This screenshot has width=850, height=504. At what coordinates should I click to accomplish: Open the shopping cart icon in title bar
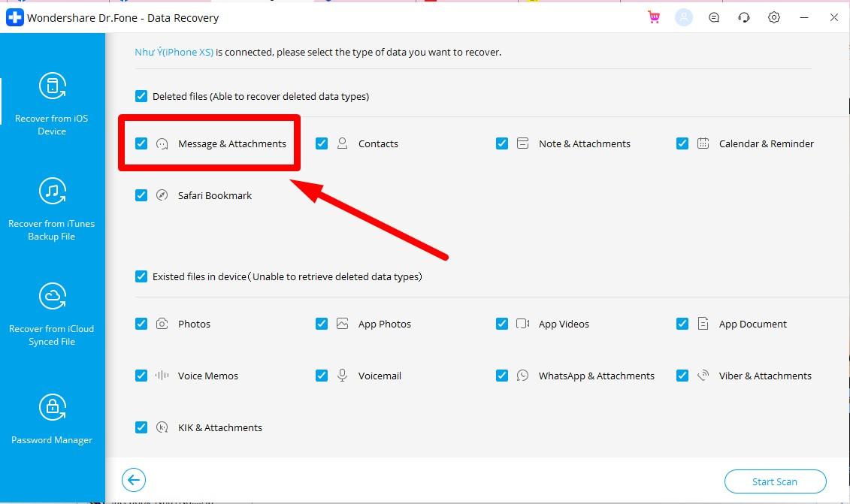click(654, 17)
